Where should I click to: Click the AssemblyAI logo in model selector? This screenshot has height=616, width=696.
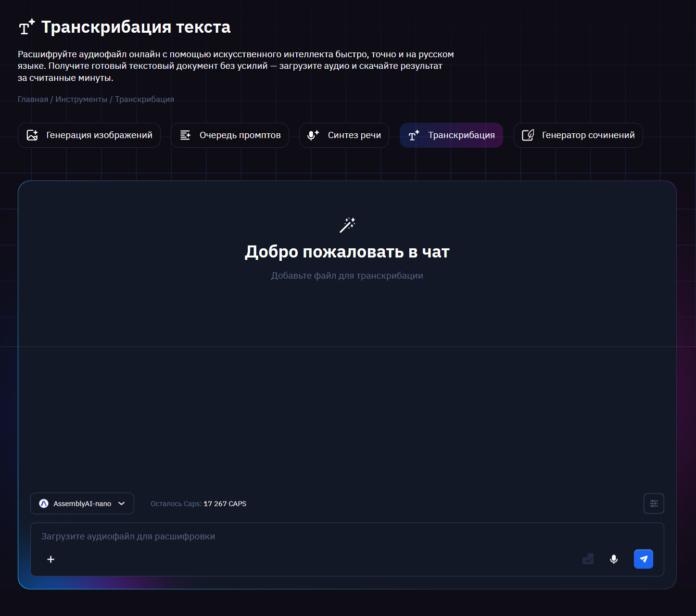(44, 503)
